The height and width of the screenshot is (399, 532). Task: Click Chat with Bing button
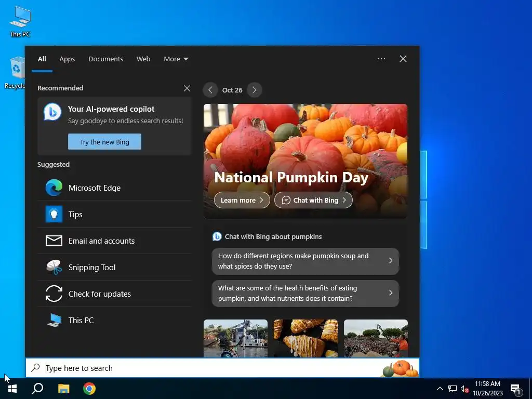313,200
